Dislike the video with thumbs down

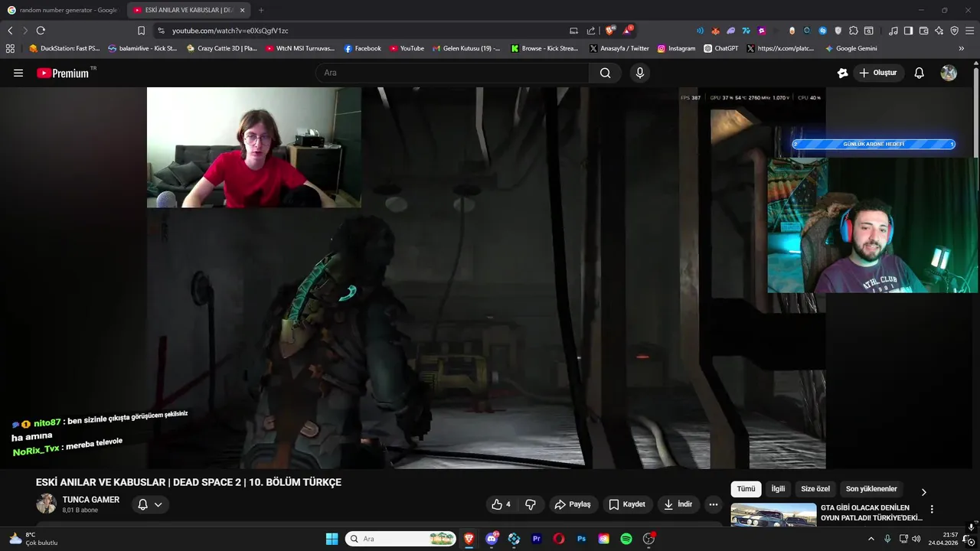(531, 504)
